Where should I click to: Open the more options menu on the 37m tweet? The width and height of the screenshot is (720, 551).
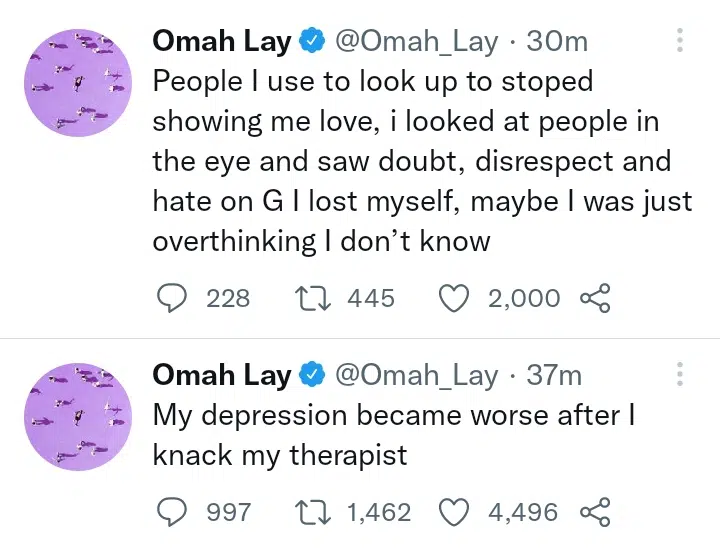(680, 375)
